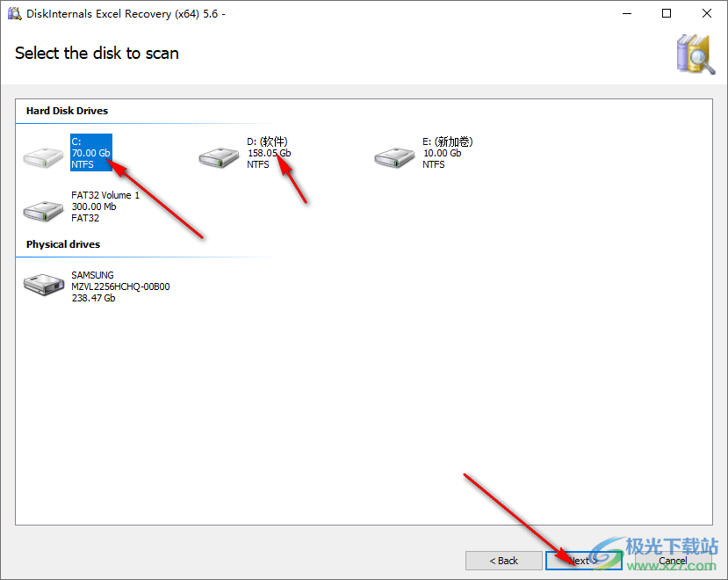728x580 pixels.
Task: Click the Physical drives group header
Action: (x=63, y=244)
